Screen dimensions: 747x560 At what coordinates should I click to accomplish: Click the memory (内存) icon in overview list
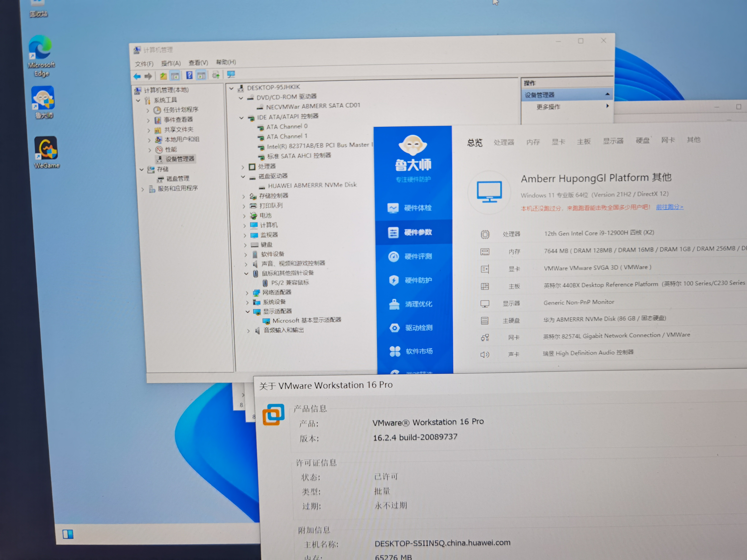(485, 252)
